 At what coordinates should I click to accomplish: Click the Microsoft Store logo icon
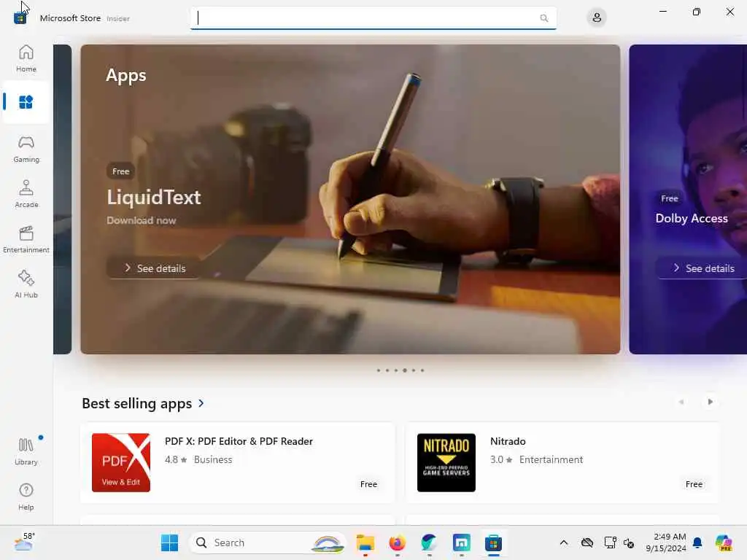coord(20,18)
